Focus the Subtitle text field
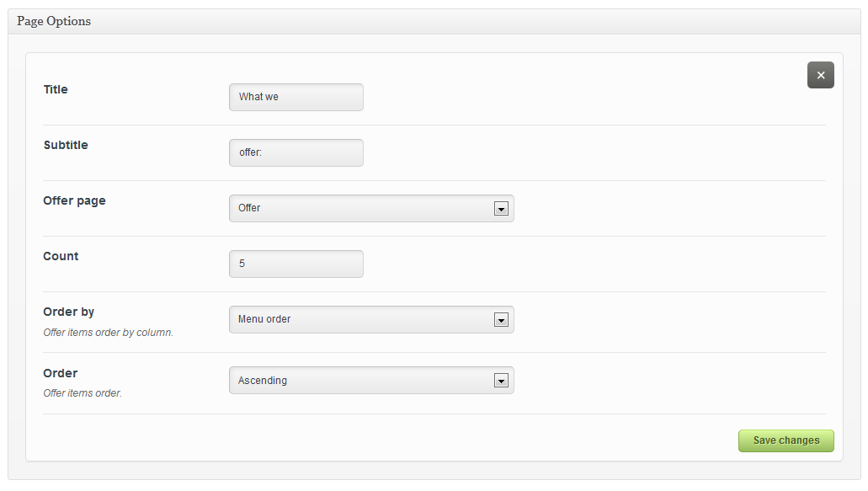This screenshot has height=491, width=868. pyautogui.click(x=296, y=152)
